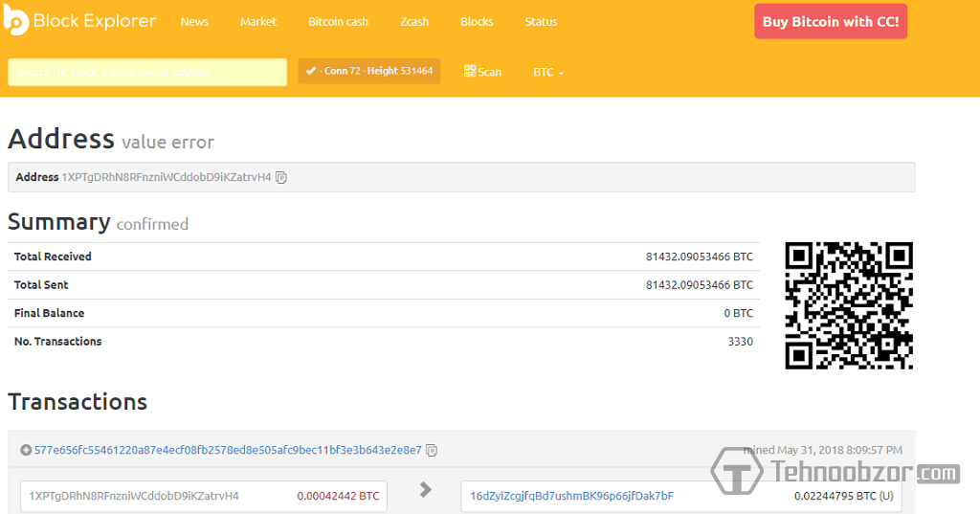Focus the block/transaction search field
The width and height of the screenshot is (980, 514).
coord(147,72)
